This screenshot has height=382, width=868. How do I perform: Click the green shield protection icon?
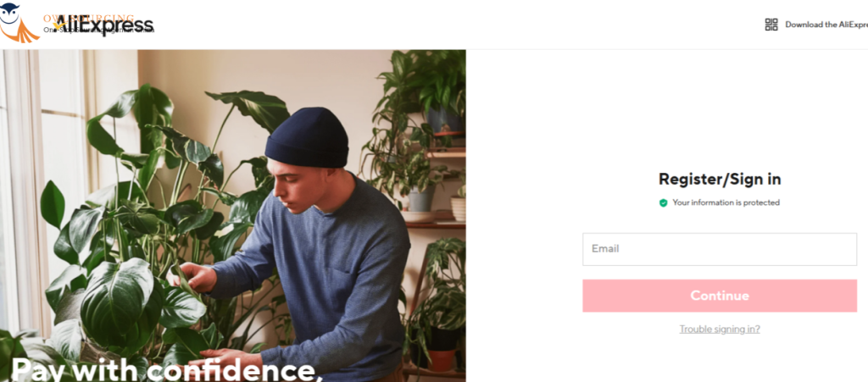663,203
